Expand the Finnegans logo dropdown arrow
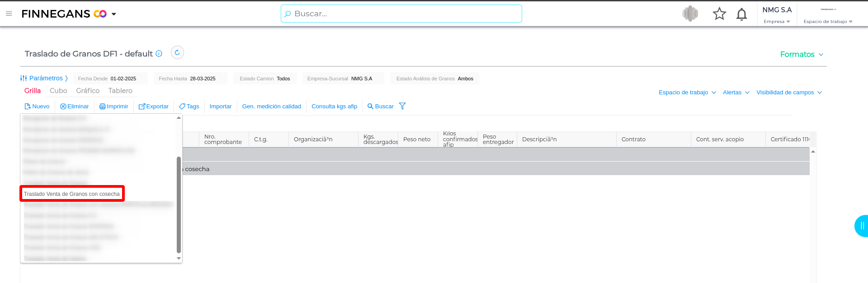 coord(114,14)
